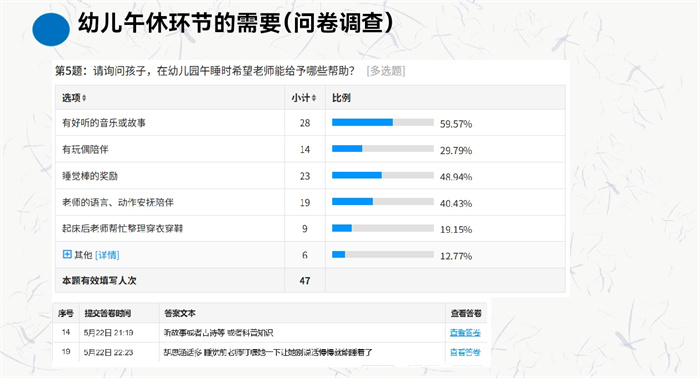Viewport: 700px width, 378px height.
Task: Click the 提交答卷时间 column header
Action: coord(108,313)
